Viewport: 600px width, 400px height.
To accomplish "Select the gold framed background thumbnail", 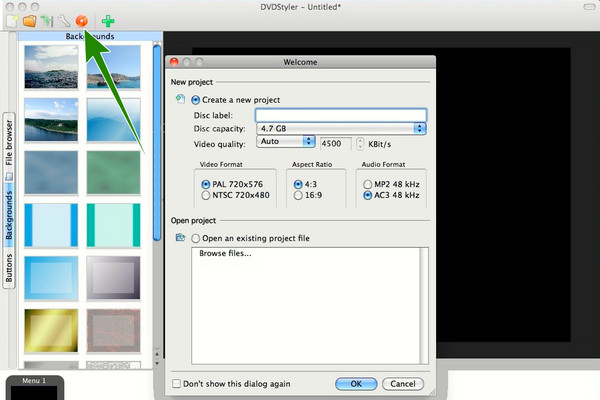I will coord(51,331).
